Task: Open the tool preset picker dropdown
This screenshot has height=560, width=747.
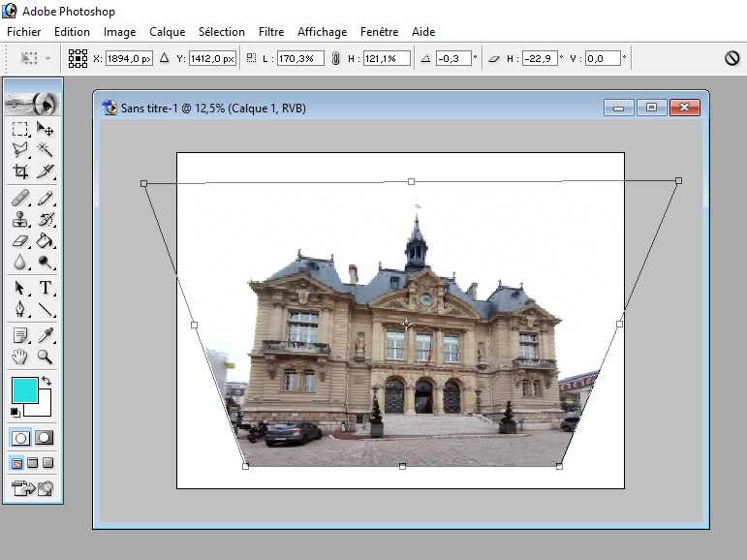Action: click(x=37, y=58)
